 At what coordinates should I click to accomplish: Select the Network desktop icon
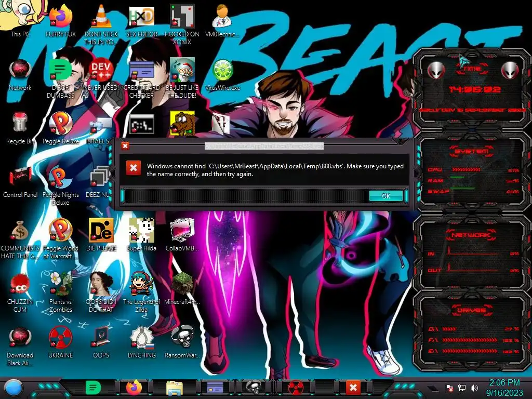(20, 75)
